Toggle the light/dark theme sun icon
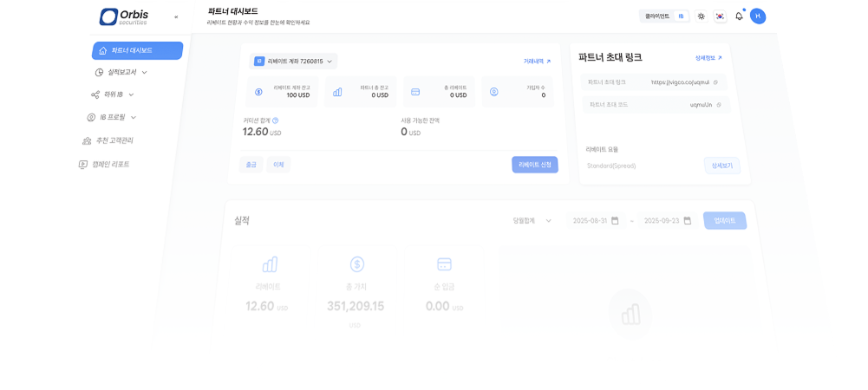 click(x=701, y=16)
